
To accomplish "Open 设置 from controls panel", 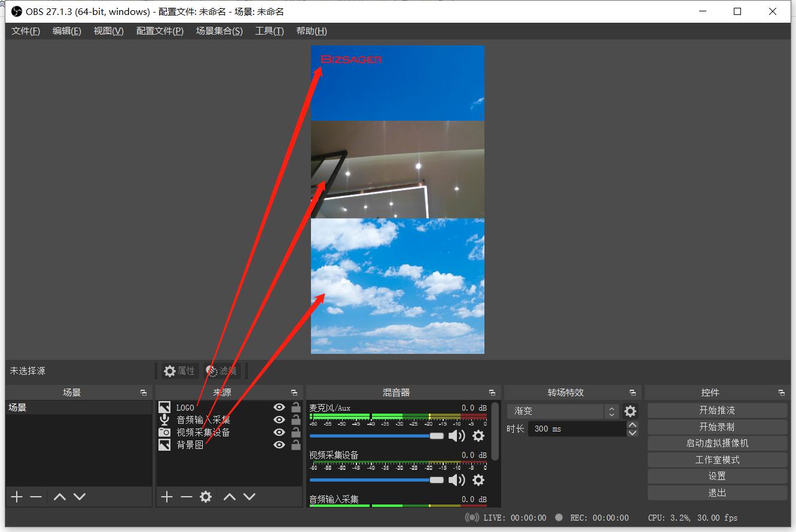I will coord(717,476).
